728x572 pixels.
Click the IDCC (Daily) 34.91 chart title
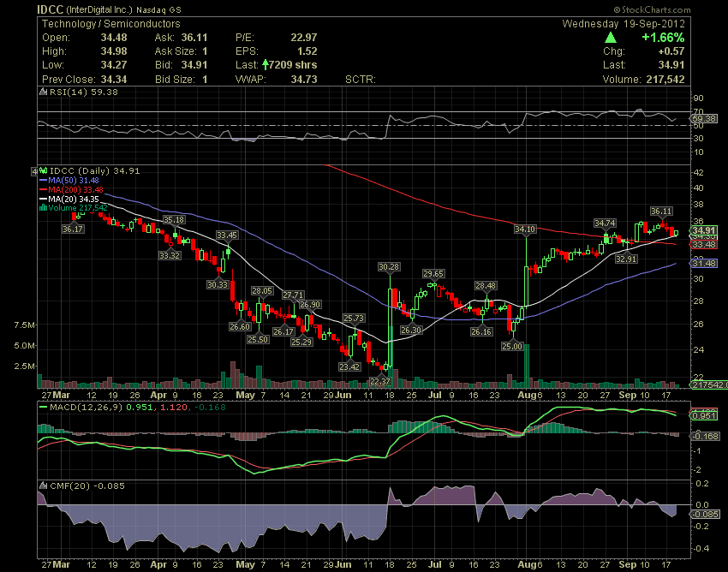[95, 170]
